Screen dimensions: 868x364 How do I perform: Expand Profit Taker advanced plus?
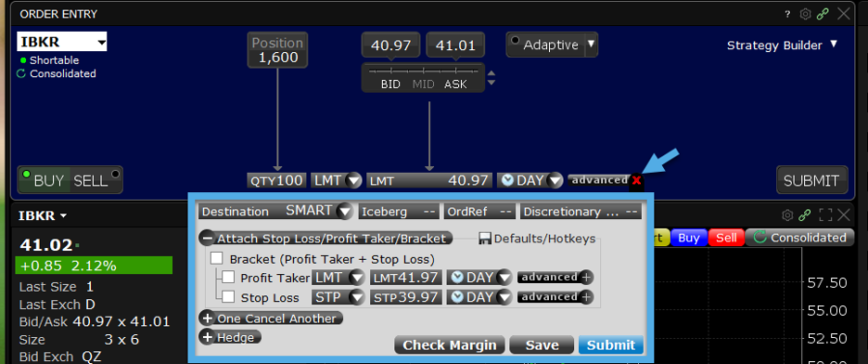(x=586, y=277)
